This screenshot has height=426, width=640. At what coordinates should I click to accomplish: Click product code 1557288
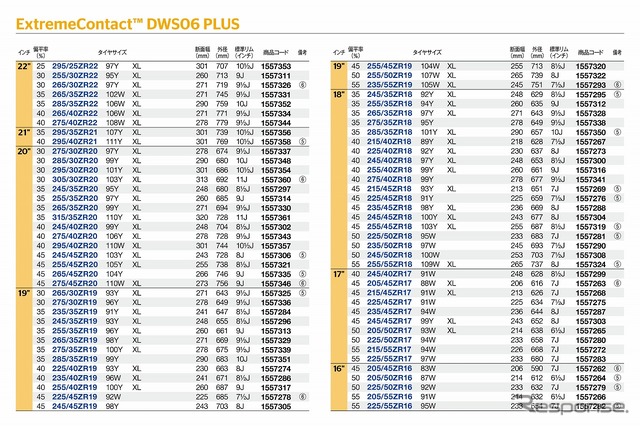pyautogui.click(x=591, y=208)
